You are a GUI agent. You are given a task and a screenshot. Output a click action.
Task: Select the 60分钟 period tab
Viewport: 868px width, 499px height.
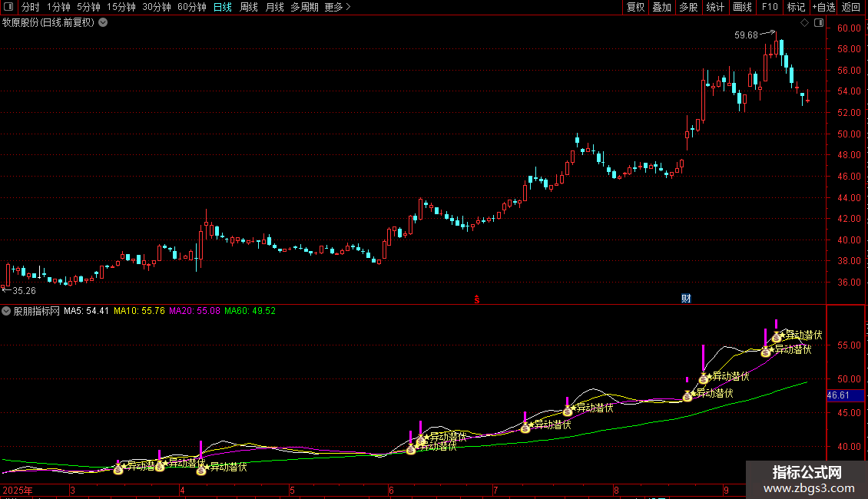191,7
